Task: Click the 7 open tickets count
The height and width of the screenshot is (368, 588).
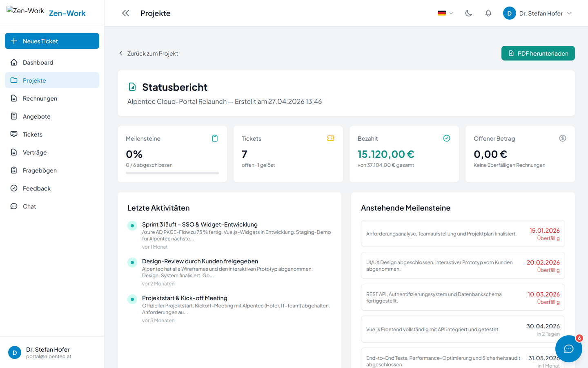Action: click(x=244, y=154)
